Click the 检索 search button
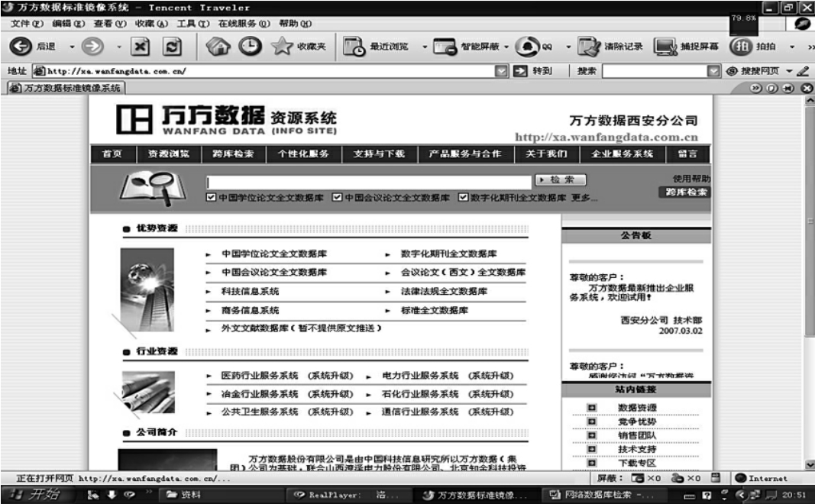This screenshot has height=504, width=815. [561, 179]
